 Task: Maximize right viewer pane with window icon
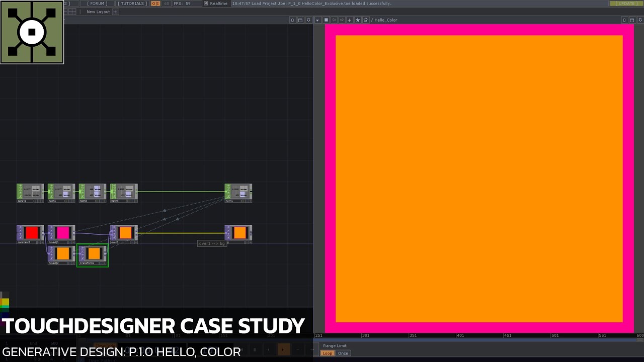(632, 20)
